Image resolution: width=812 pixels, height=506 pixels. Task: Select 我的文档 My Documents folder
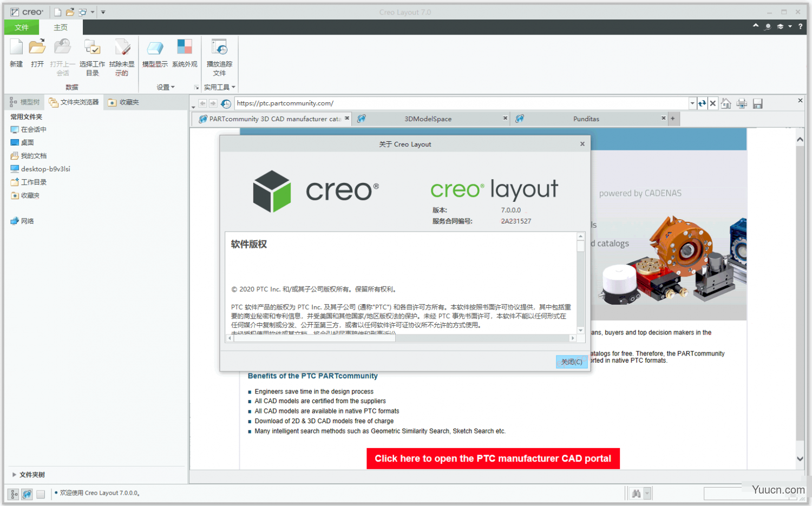pos(28,156)
